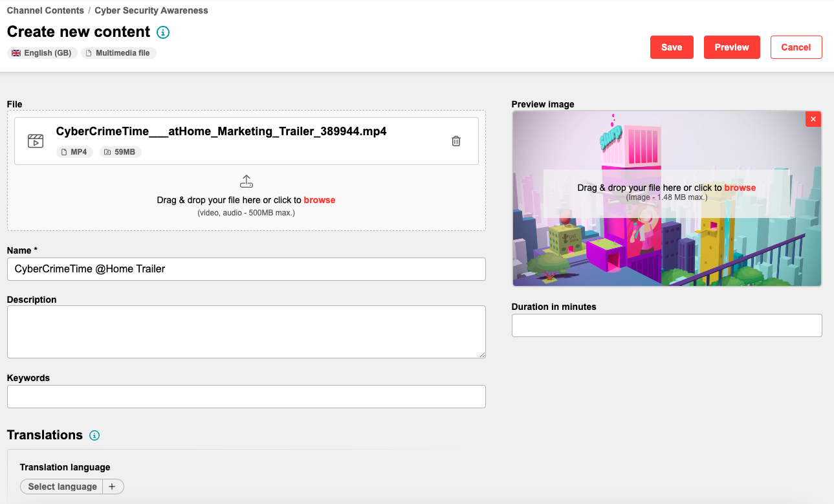This screenshot has width=834, height=504.
Task: Open Cyber Security Awareness breadcrumb
Action: (151, 10)
